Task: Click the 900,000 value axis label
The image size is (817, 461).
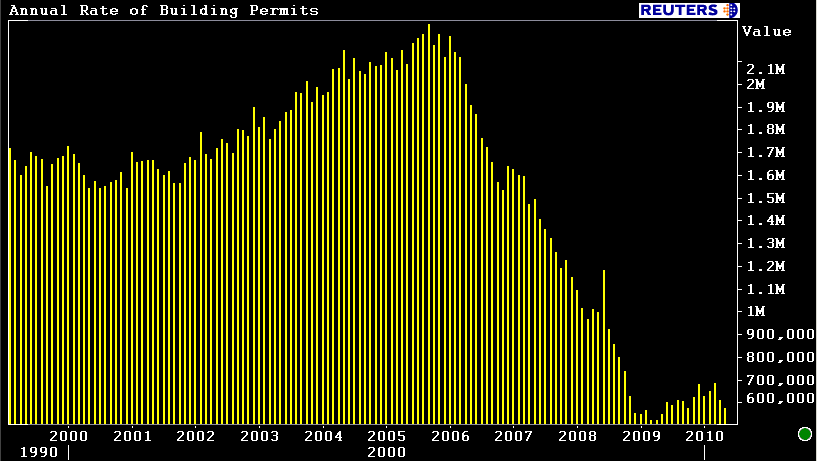Action: click(x=779, y=334)
